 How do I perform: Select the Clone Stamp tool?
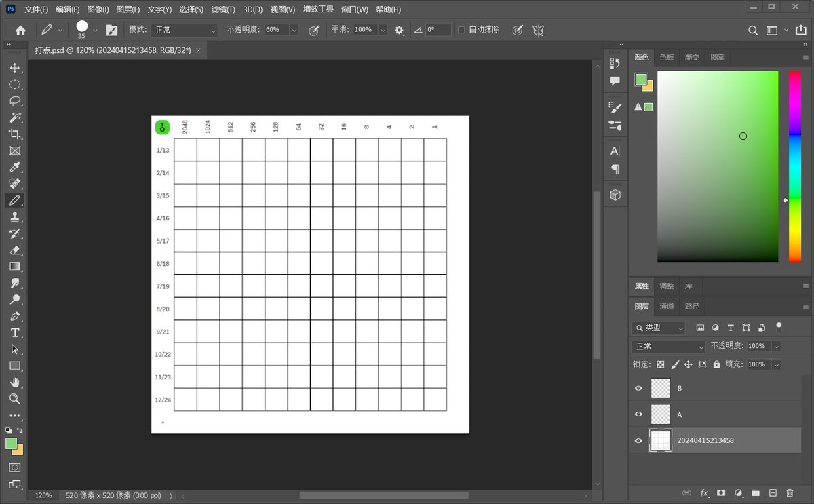(14, 217)
